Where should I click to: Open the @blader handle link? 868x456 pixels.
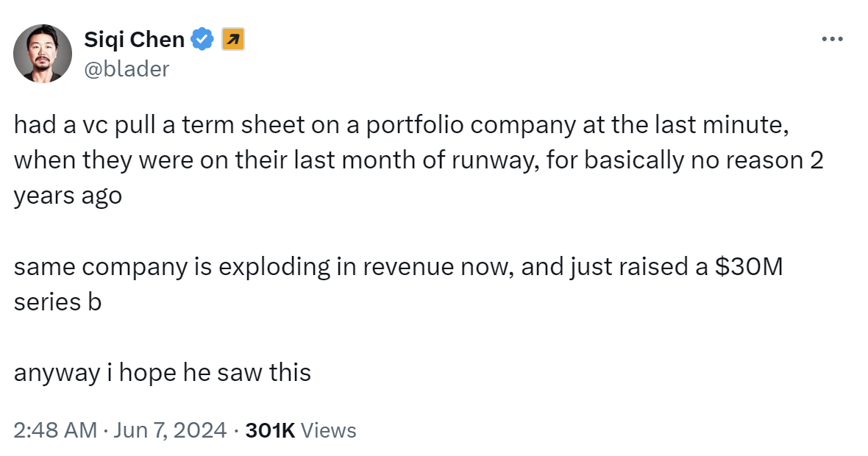point(127,68)
